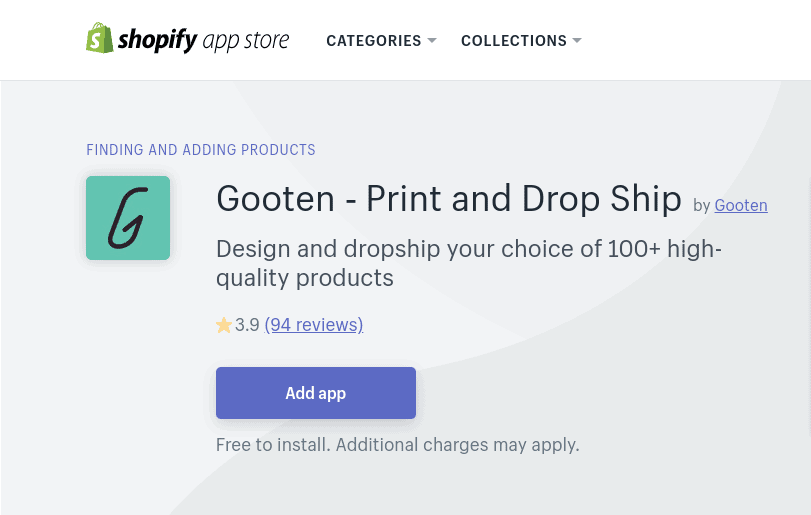Image resolution: width=811 pixels, height=515 pixels.
Task: Click the Gooten - Print and Drop Ship title
Action: tap(448, 199)
